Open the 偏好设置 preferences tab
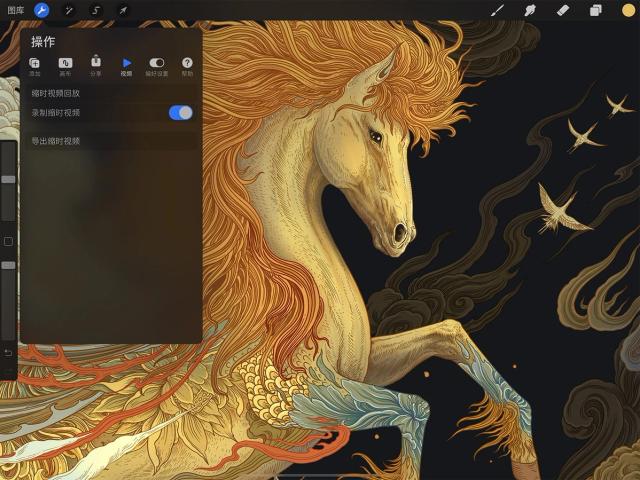Viewport: 640px width, 480px height. [157, 67]
